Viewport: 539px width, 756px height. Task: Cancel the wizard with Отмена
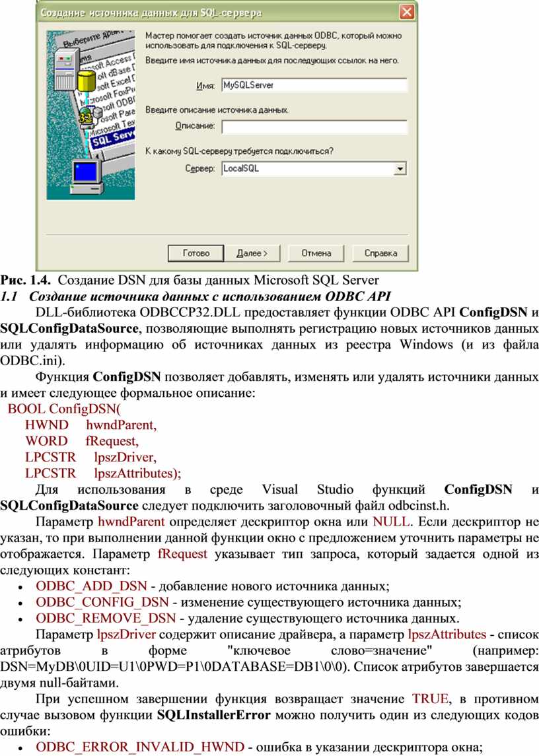pyautogui.click(x=316, y=253)
